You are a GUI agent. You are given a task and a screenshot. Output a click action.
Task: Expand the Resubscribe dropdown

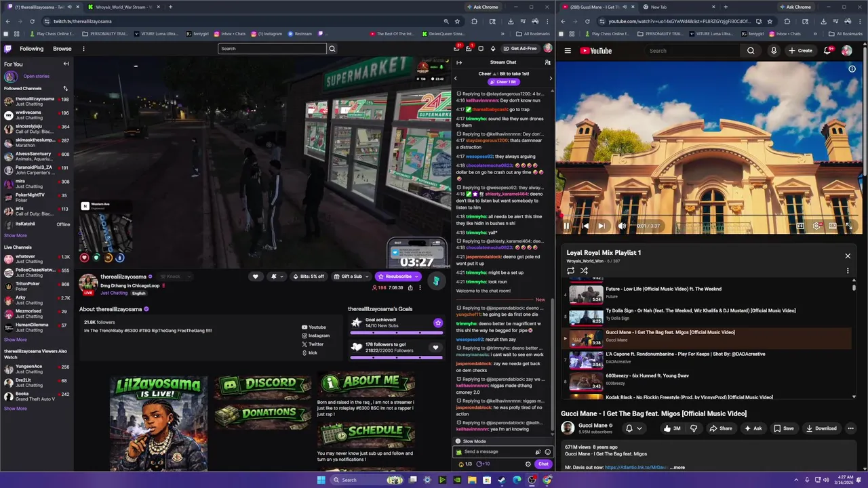pyautogui.click(x=416, y=277)
